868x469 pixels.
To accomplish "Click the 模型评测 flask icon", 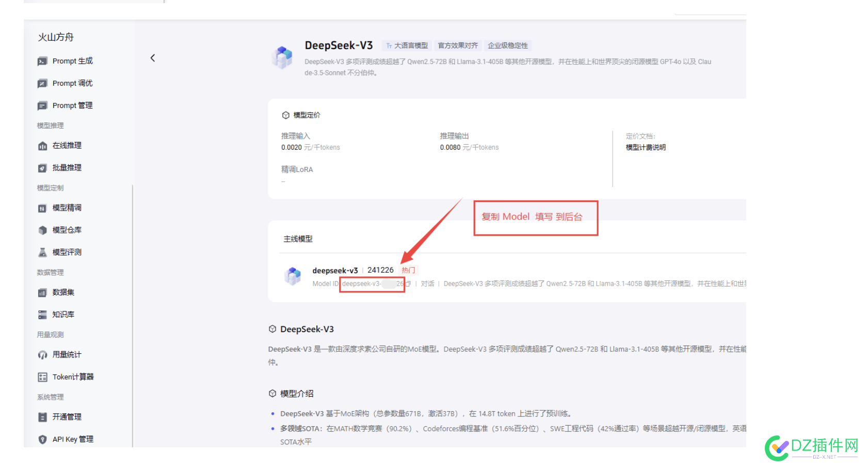I will (42, 253).
